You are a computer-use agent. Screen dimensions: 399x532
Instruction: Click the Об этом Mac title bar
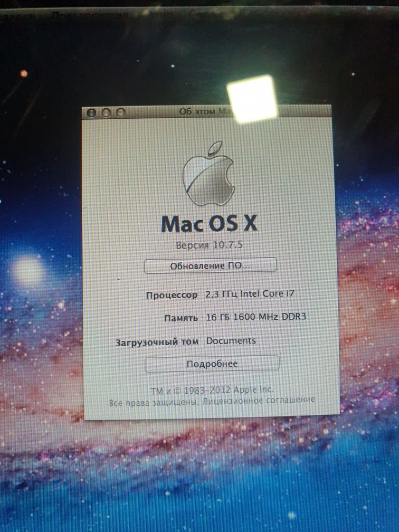[x=207, y=112]
